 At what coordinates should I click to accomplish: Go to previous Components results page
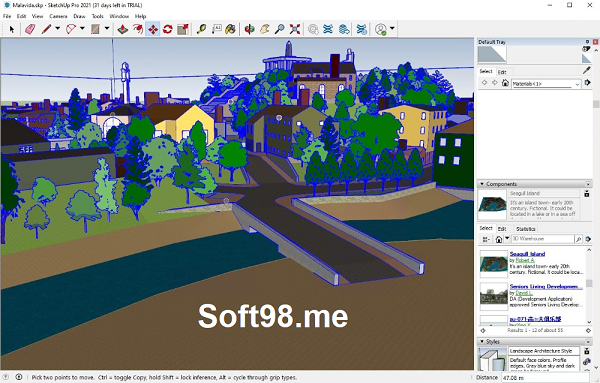coord(483,330)
